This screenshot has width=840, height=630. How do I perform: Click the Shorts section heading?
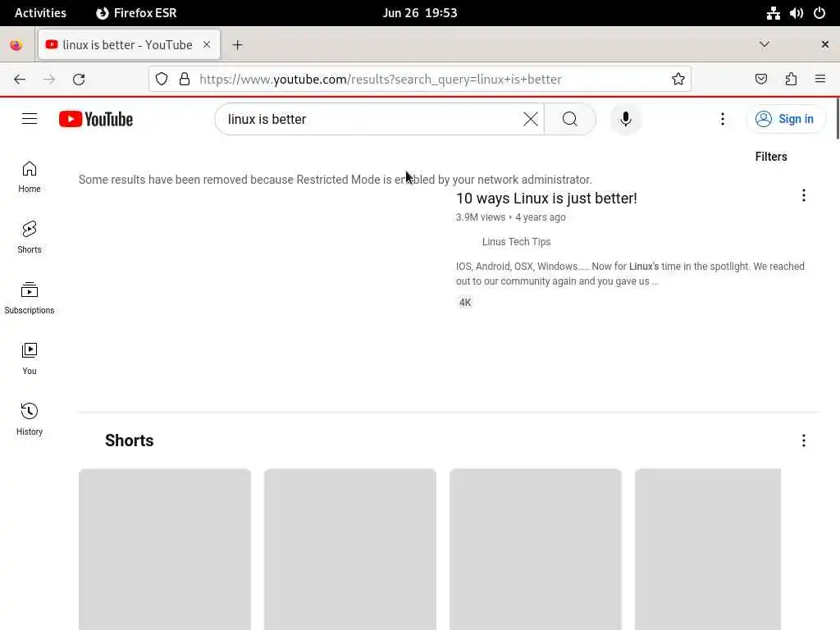[x=129, y=441]
